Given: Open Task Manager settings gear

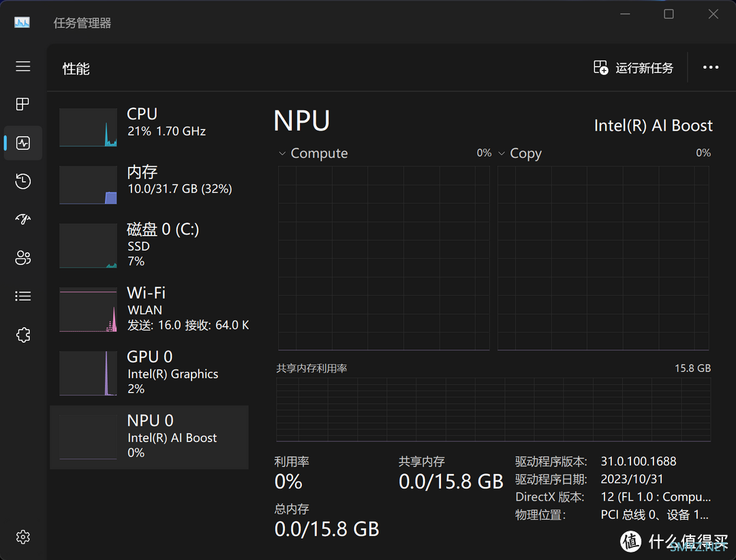Looking at the screenshot, I should click(x=23, y=537).
